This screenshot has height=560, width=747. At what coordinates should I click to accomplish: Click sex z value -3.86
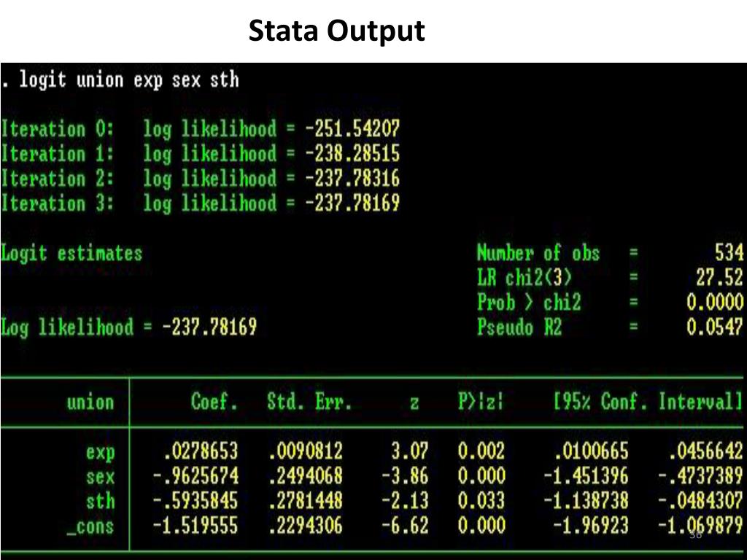pos(405,476)
